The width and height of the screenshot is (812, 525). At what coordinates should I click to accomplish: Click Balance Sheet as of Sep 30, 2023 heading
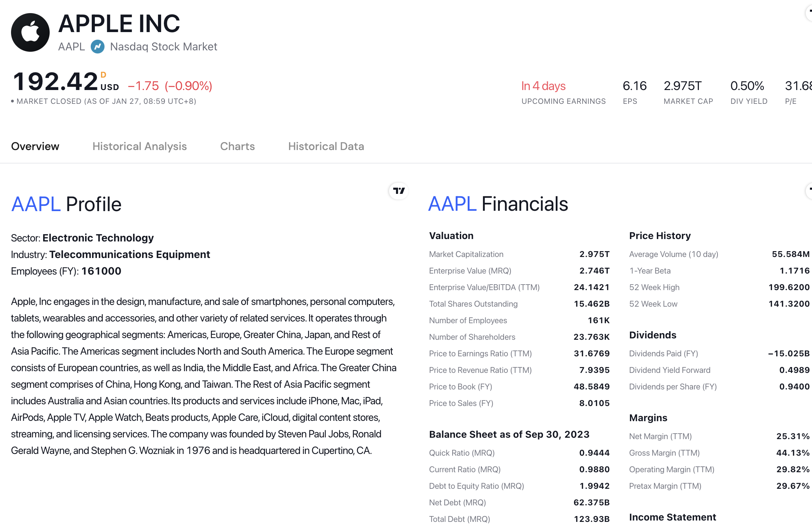tap(509, 434)
